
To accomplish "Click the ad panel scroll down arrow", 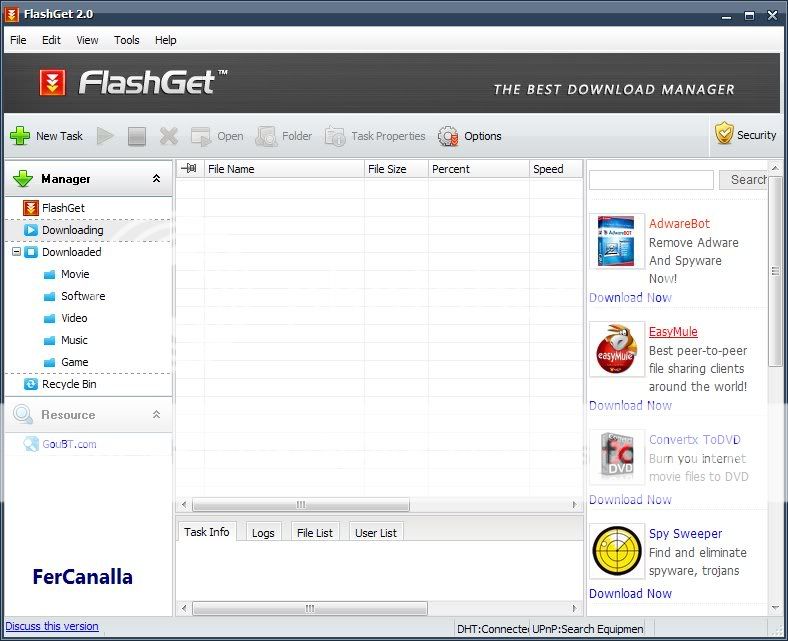I will click(x=775, y=608).
